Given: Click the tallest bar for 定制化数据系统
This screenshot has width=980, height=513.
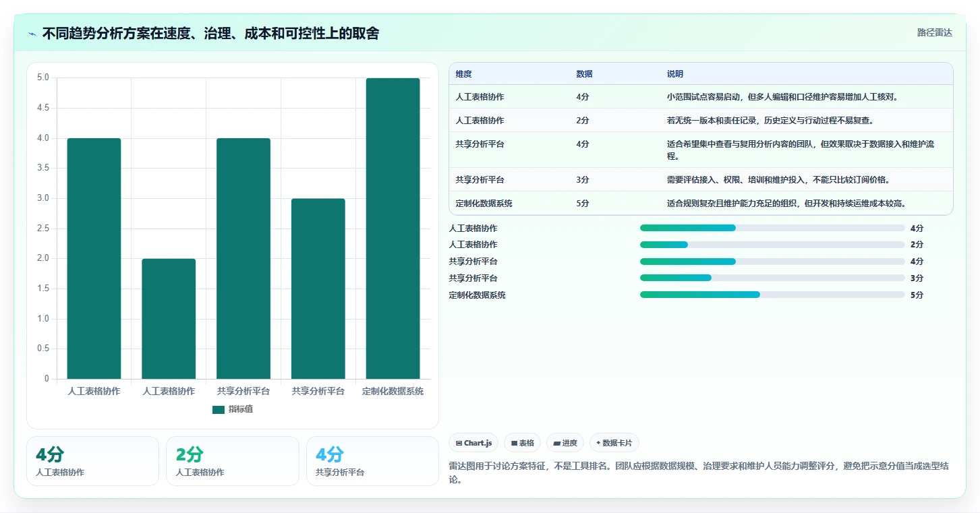Looking at the screenshot, I should point(393,229).
